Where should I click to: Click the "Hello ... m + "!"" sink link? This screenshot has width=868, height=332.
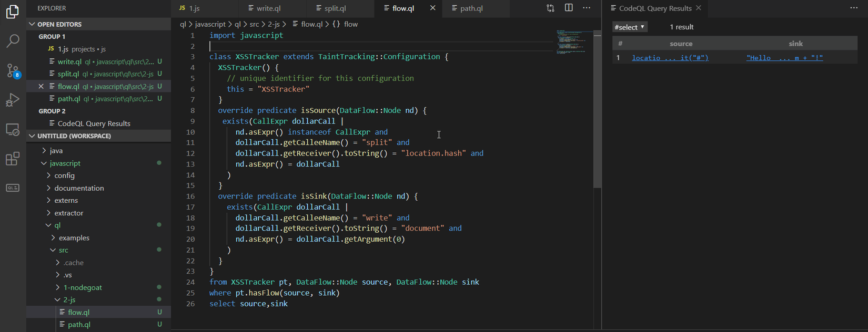[784, 58]
